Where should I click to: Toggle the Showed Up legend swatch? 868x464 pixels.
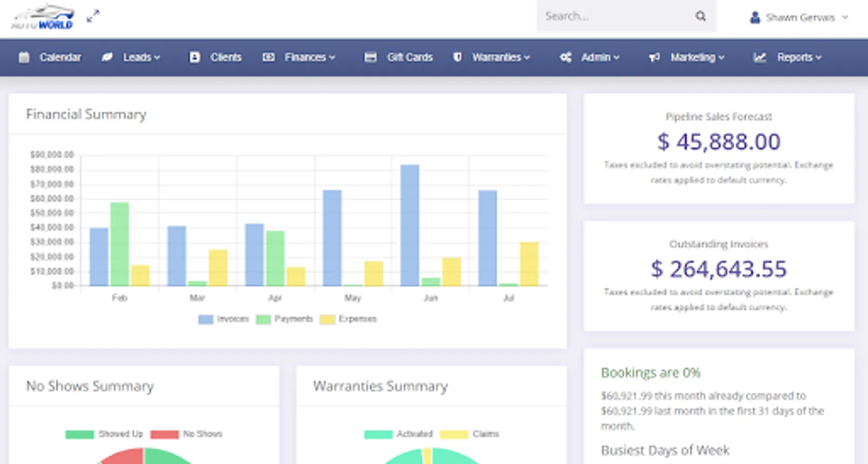[79, 434]
